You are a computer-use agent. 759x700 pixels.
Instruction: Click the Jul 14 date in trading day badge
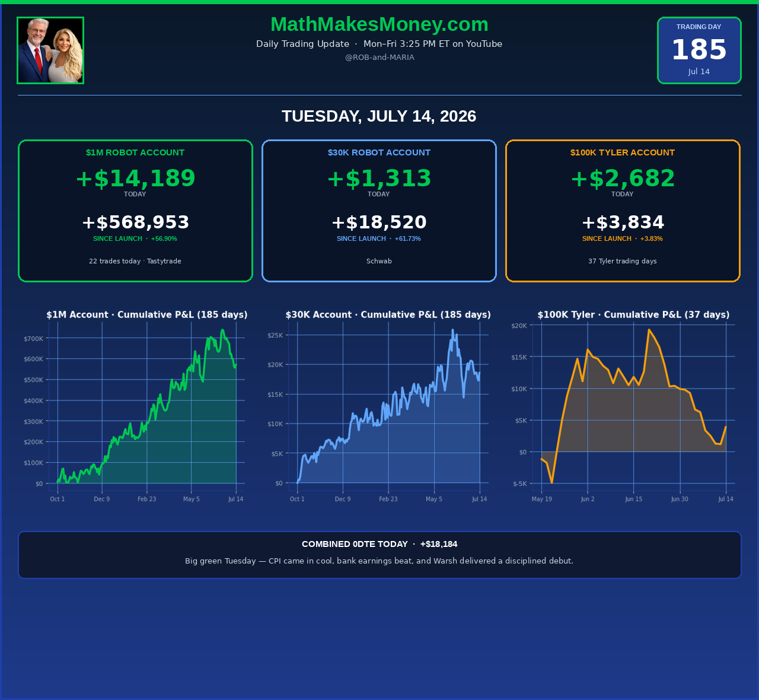point(699,72)
